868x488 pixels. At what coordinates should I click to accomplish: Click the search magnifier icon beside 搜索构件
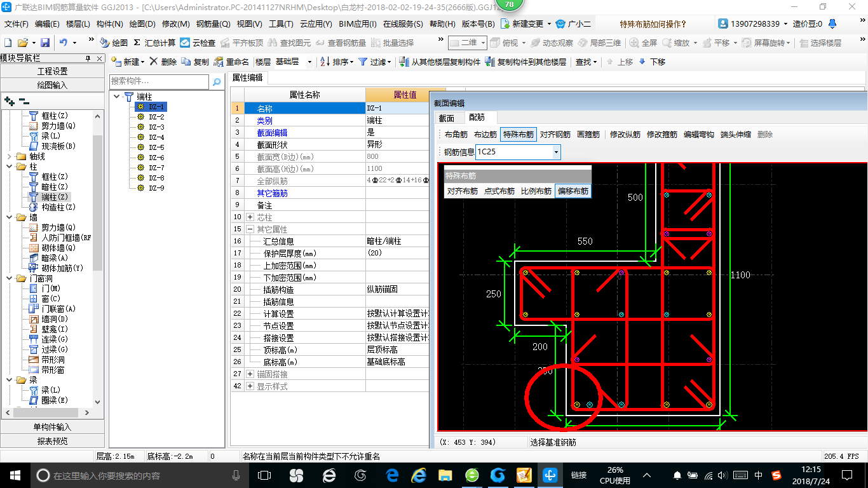coord(217,81)
